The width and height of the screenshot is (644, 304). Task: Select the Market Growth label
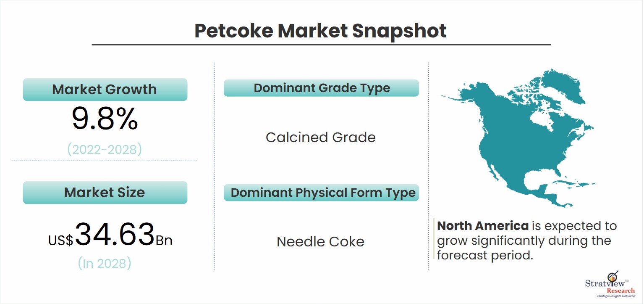(105, 90)
